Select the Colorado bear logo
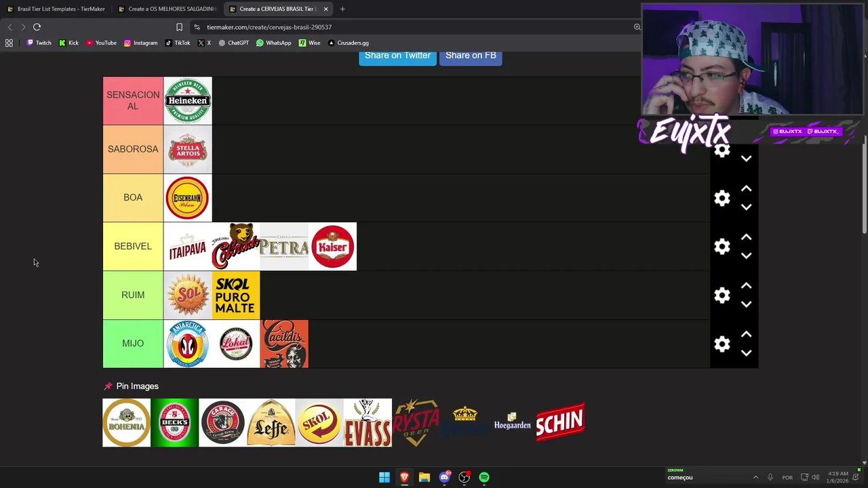This screenshot has width=868, height=488. [235, 247]
